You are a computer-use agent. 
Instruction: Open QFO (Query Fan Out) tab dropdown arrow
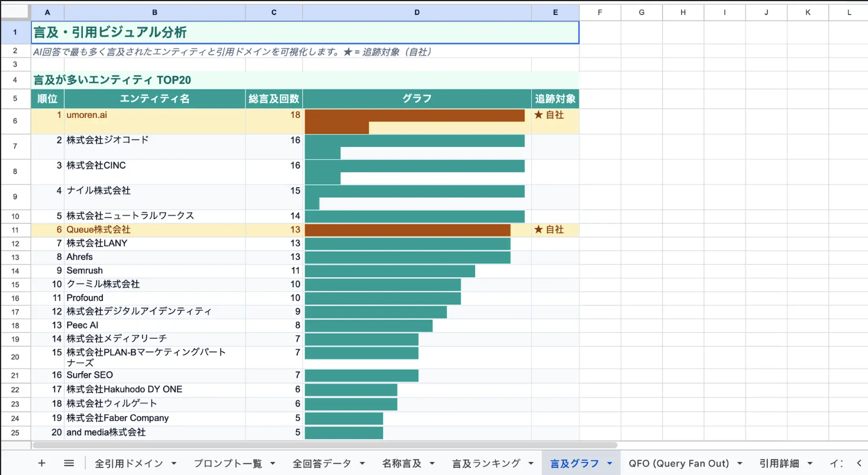(x=739, y=464)
